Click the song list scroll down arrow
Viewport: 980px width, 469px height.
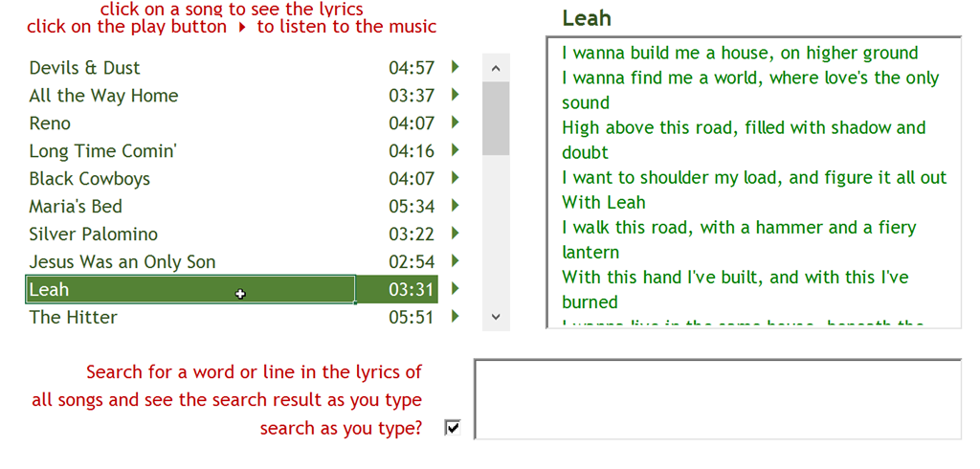coord(497,317)
